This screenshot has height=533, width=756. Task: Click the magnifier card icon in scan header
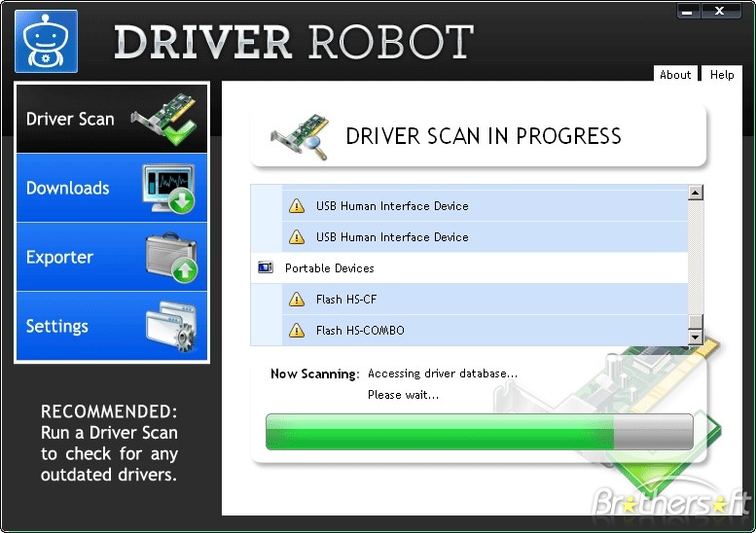[x=297, y=136]
